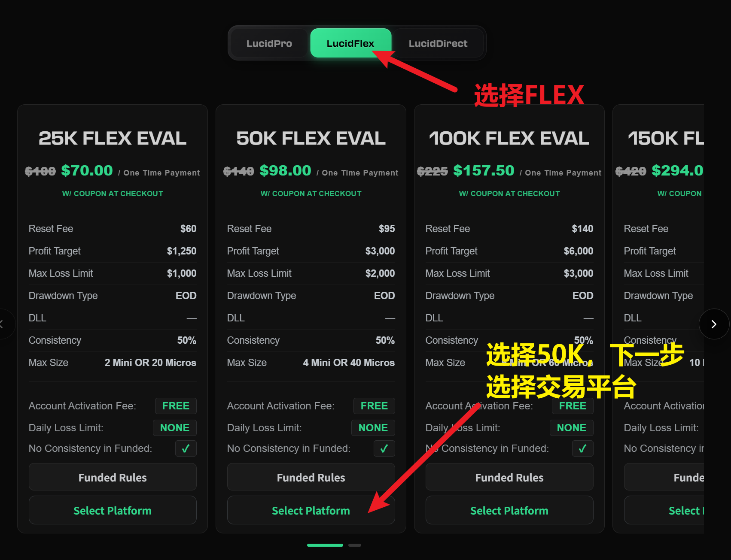Viewport: 731px width, 560px height.
Task: Go to second carousel page indicator
Action: (354, 545)
